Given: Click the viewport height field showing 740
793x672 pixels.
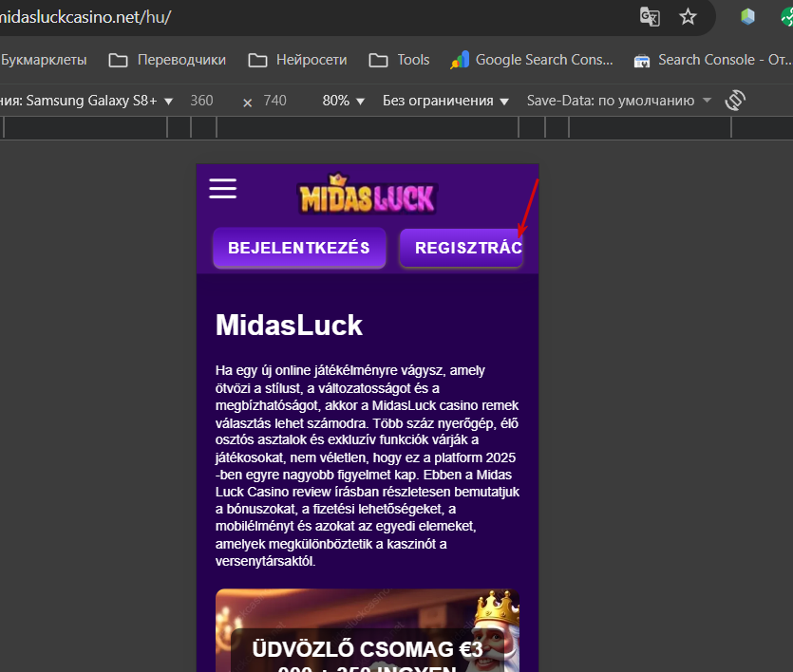Looking at the screenshot, I should (x=275, y=101).
